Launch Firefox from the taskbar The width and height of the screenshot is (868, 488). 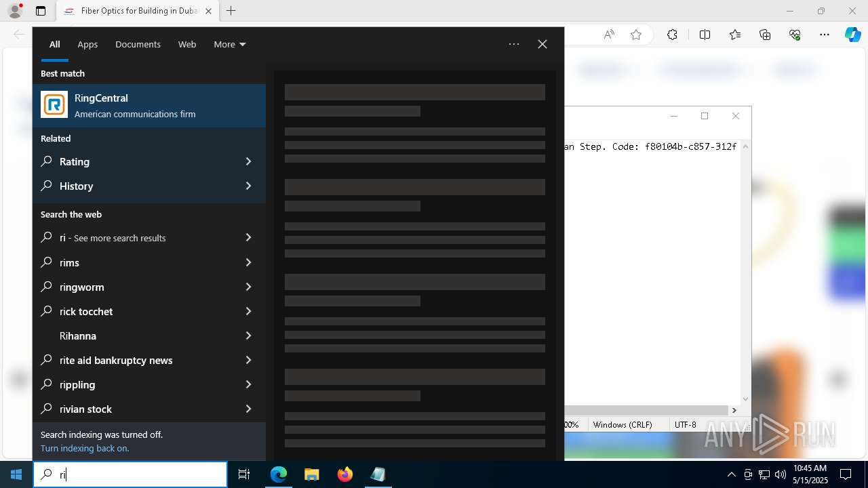[x=344, y=474]
